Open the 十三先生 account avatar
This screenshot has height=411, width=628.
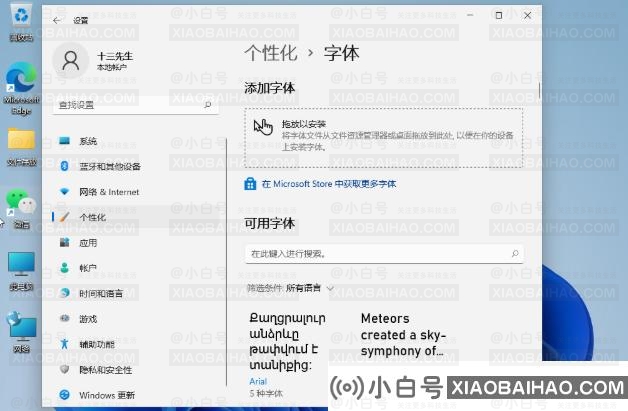[x=71, y=60]
